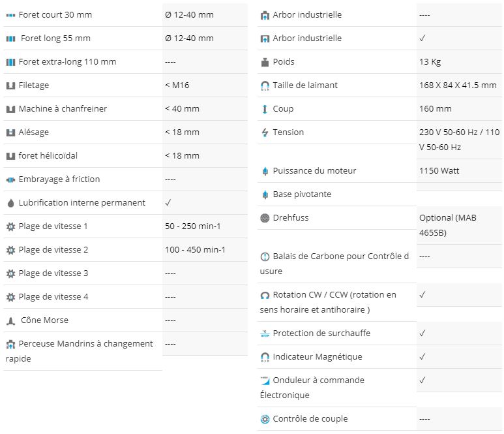This screenshot has width=504, height=434.
Task: Click the Cône Morse icon
Action: (x=10, y=320)
